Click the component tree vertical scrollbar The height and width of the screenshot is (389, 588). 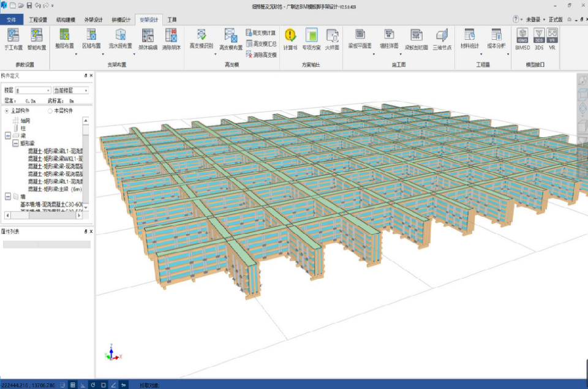(86, 164)
